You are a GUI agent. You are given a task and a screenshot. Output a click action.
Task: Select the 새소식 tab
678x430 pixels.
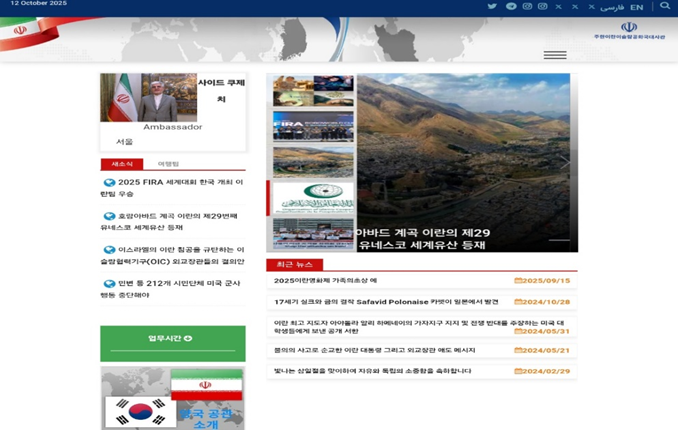[x=122, y=164]
